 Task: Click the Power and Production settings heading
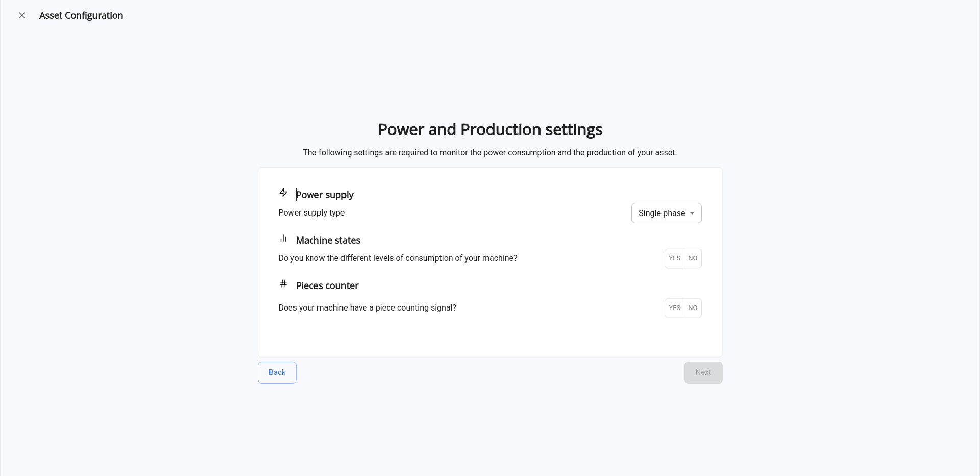[490, 130]
